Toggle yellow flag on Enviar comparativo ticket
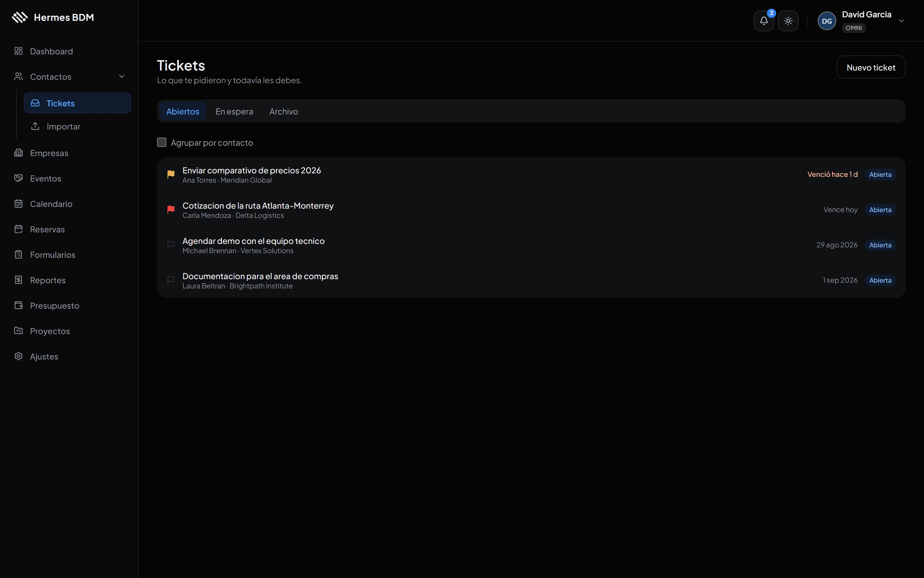 pyautogui.click(x=171, y=174)
